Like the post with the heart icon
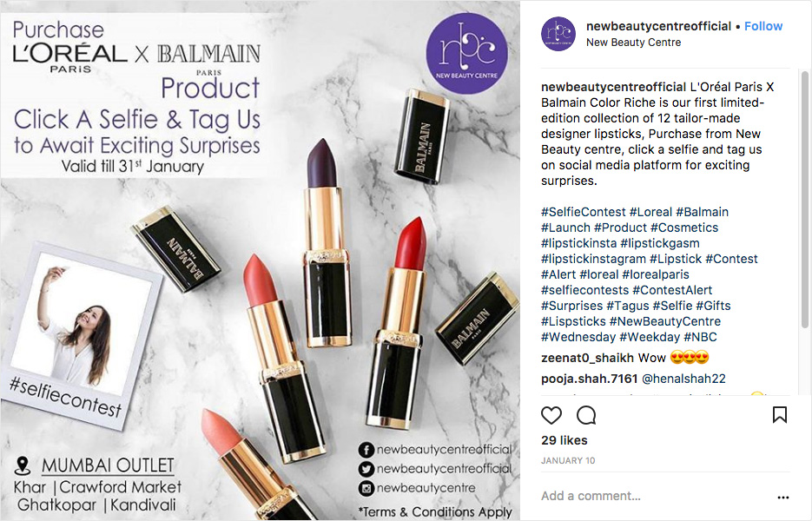Screen dimensions: 812x521 tap(551, 415)
